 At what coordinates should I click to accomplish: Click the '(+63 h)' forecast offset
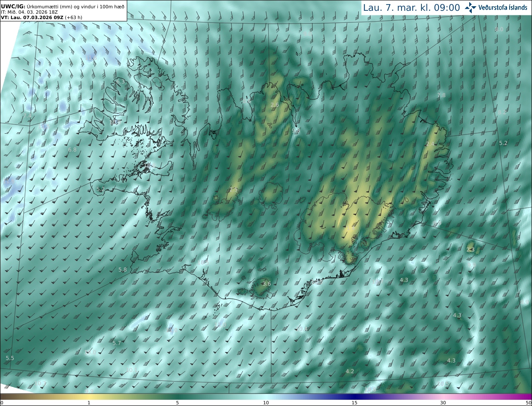point(74,17)
